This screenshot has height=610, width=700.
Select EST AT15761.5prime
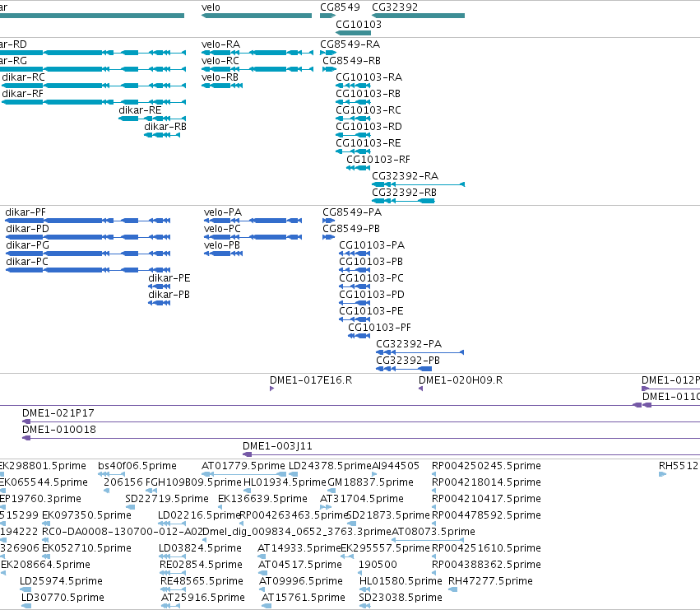[x=267, y=606]
